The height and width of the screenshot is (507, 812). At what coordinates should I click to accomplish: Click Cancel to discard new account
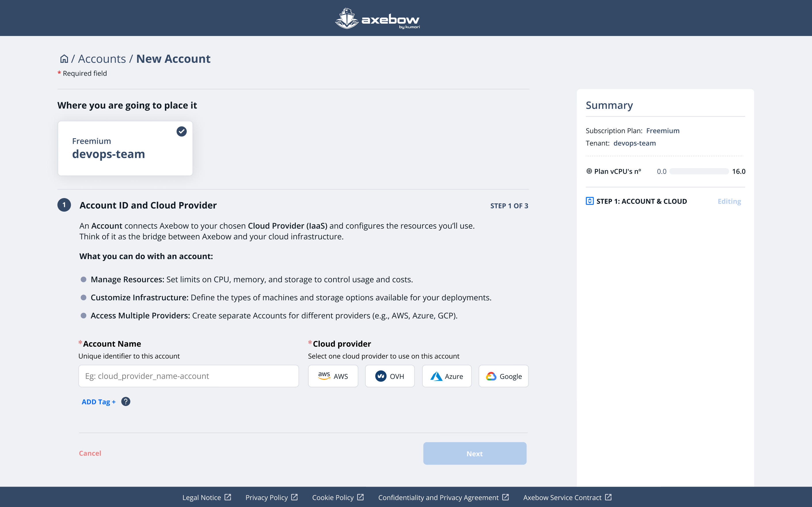(90, 453)
